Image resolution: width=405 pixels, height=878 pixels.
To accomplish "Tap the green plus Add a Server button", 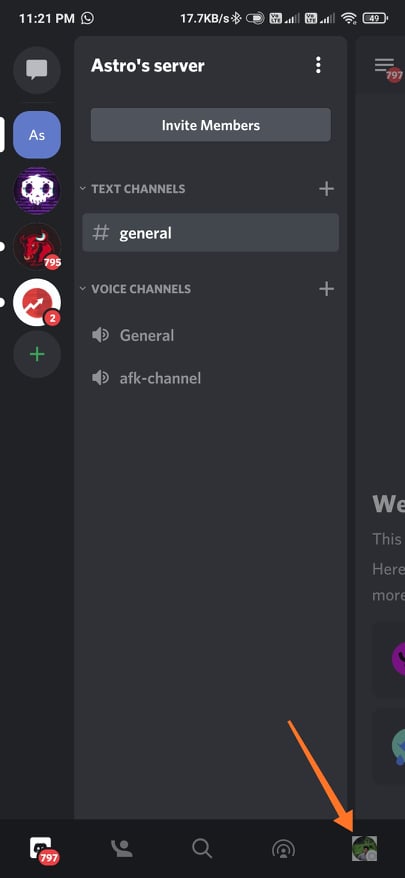I will tap(37, 354).
